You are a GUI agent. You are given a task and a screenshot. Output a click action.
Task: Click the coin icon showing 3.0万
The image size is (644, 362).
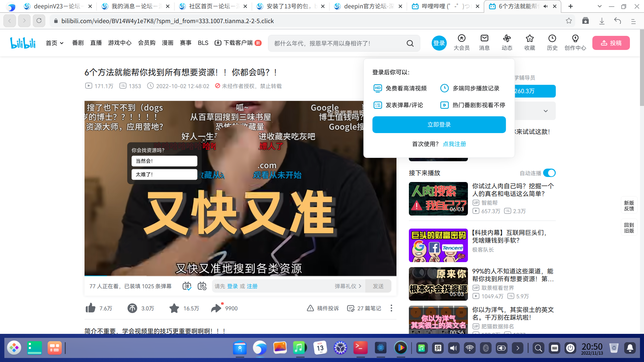tap(132, 308)
